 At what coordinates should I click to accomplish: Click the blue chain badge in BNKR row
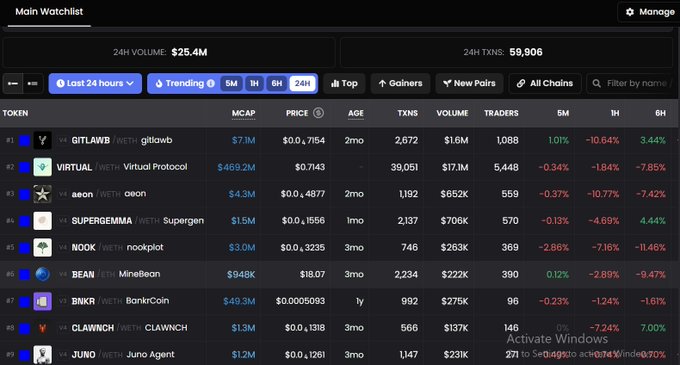point(25,302)
